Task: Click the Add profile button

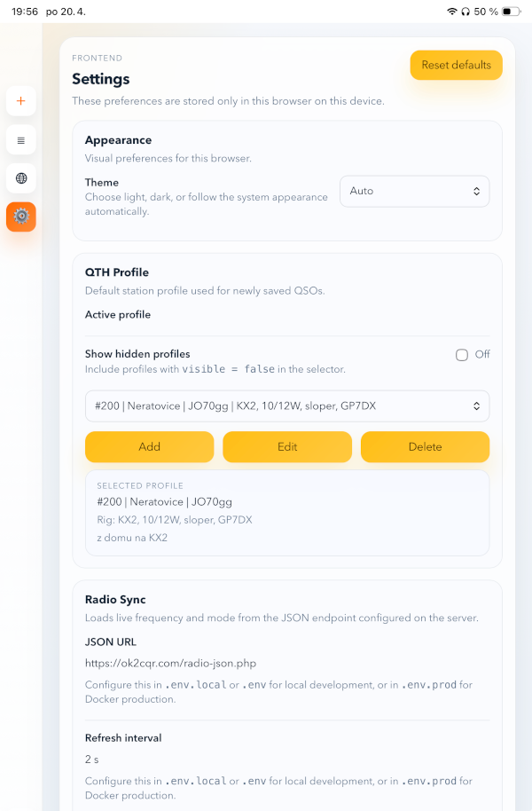Action: [150, 447]
